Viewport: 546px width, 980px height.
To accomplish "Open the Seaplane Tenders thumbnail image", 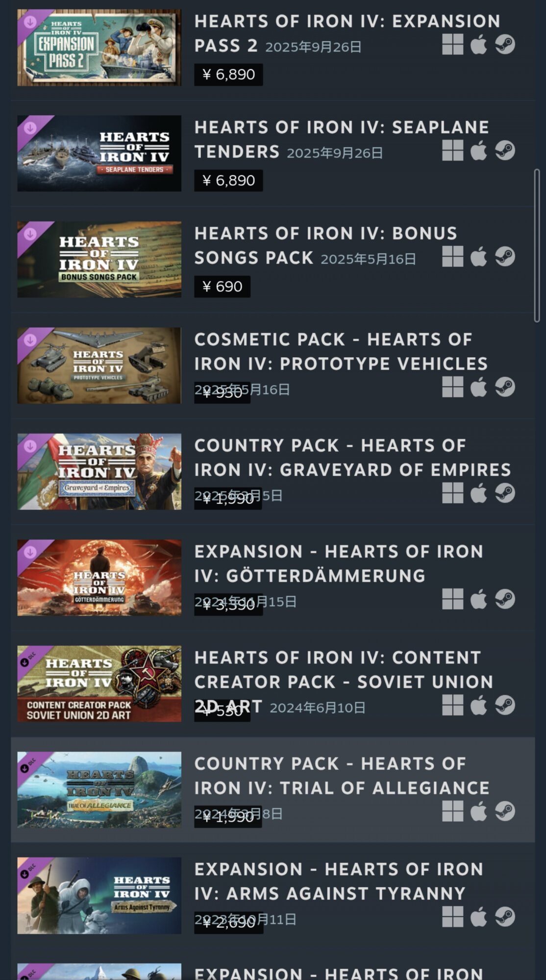I will click(99, 153).
